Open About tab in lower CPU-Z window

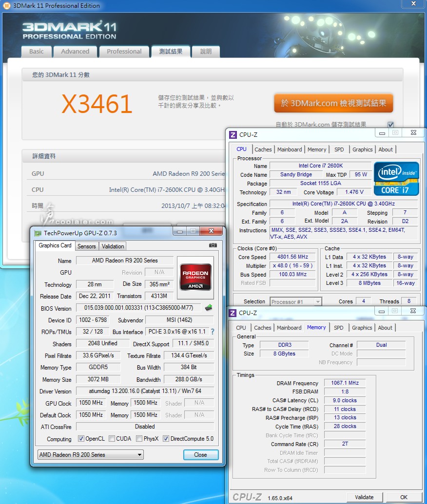click(385, 328)
